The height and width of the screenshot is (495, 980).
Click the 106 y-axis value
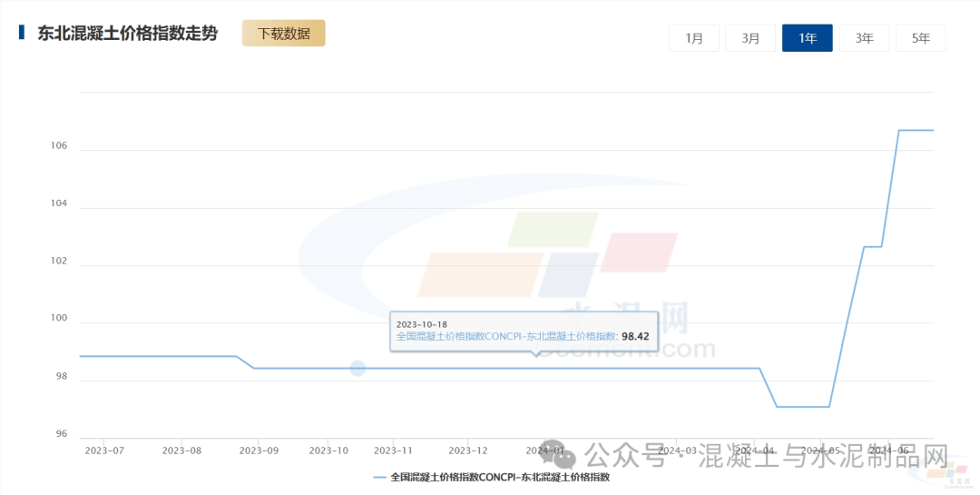(59, 146)
